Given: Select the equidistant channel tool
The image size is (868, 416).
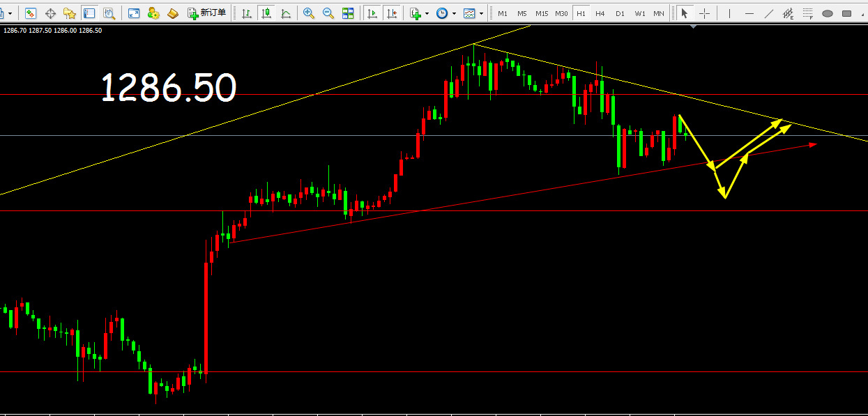Looking at the screenshot, I should pos(788,13).
